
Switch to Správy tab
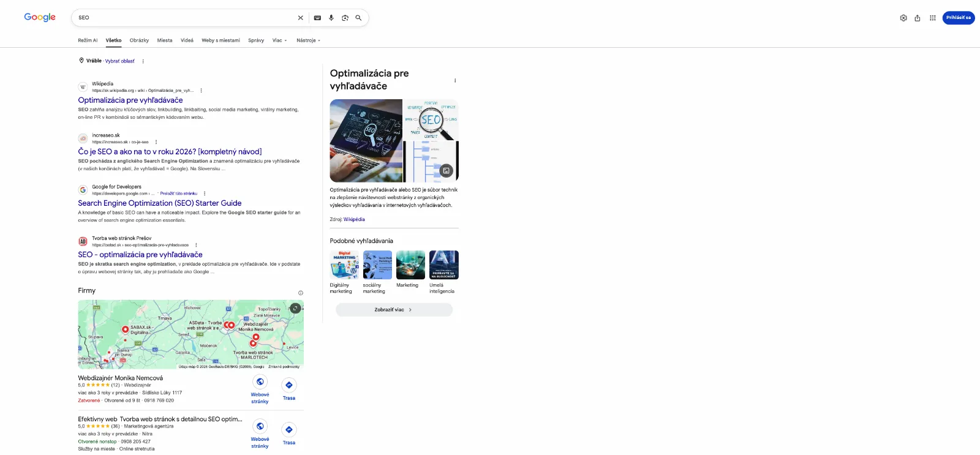[x=256, y=40]
